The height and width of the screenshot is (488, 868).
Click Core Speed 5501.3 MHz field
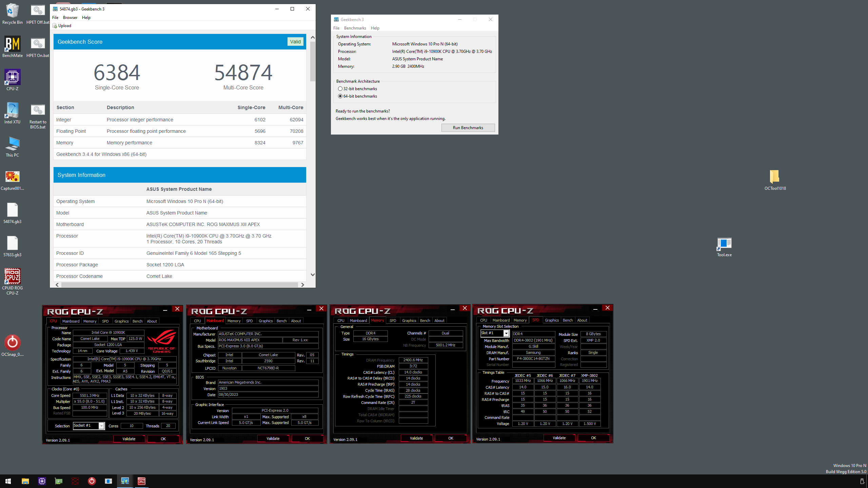[90, 395]
